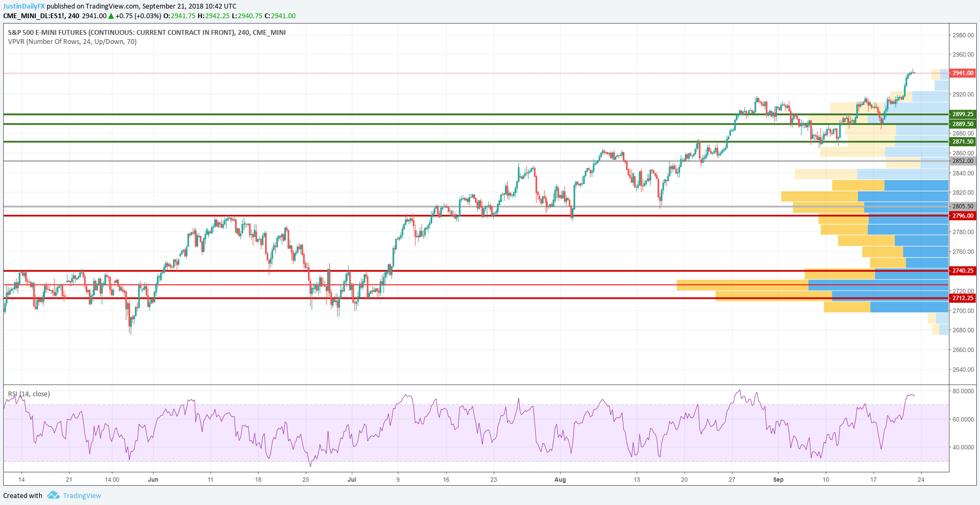The height and width of the screenshot is (505, 980).
Task: Select the 2740.25 red level label
Action: (962, 270)
